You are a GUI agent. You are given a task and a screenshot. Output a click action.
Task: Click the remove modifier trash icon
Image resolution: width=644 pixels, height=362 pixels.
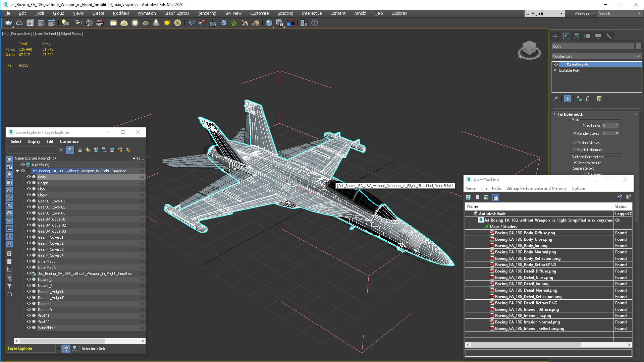pyautogui.click(x=588, y=99)
